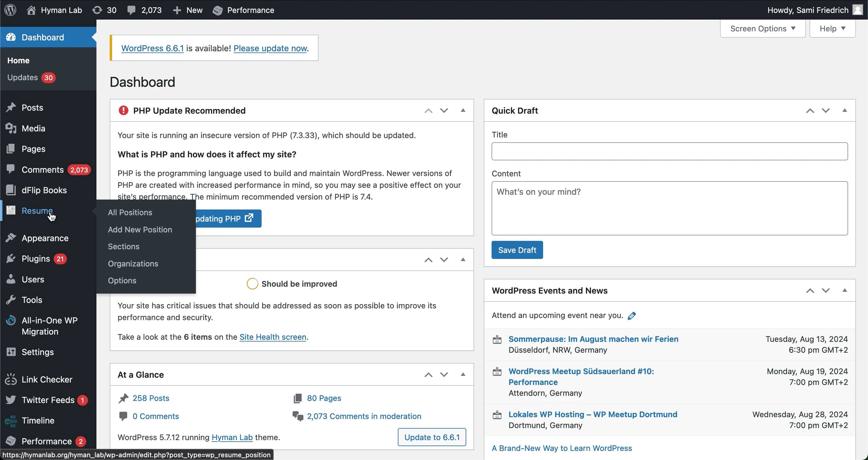
Task: Click the Settings sliders icon in sidebar
Action: (x=11, y=352)
